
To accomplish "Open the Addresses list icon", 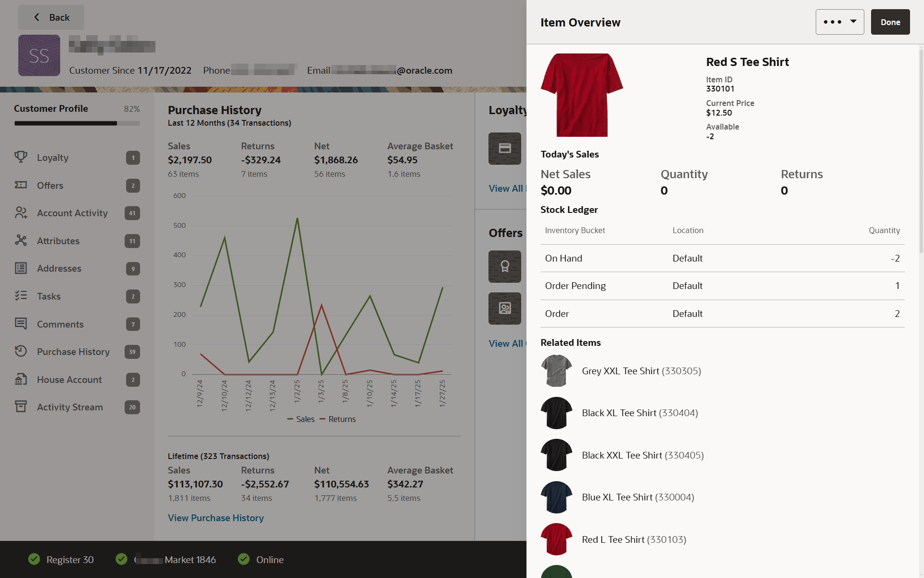I will [x=21, y=268].
